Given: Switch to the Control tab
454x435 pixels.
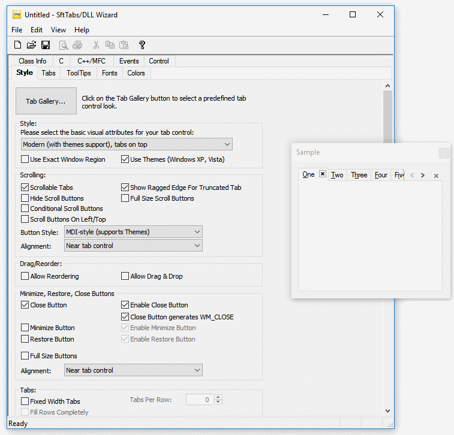Looking at the screenshot, I should 159,61.
